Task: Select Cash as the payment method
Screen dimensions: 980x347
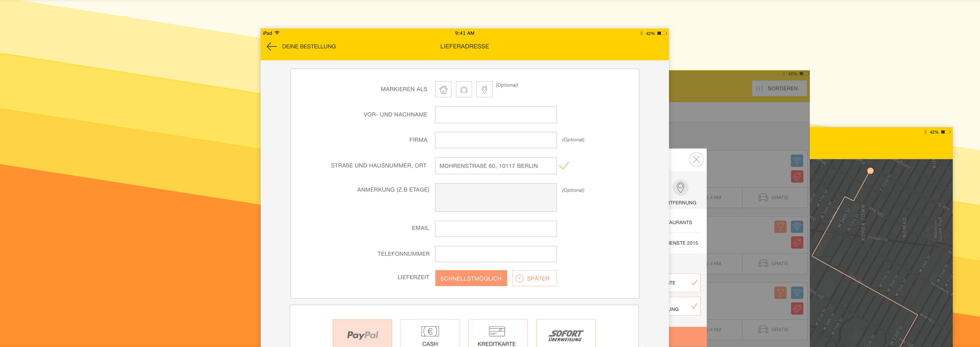Action: tap(430, 333)
